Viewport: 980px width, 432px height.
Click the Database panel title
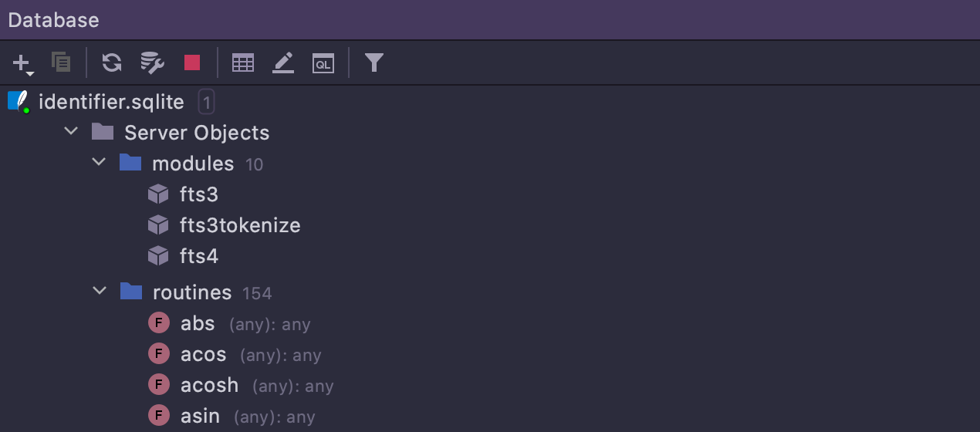[x=54, y=20]
